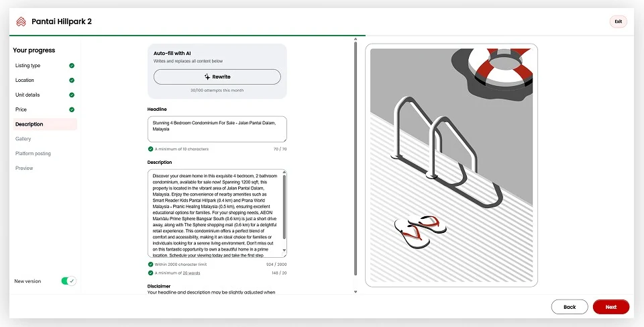Go to the Price step
Image resolution: width=644 pixels, height=327 pixels.
pyautogui.click(x=45, y=109)
